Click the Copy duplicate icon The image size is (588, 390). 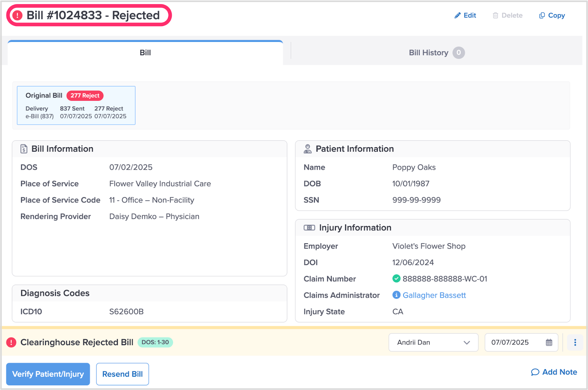pos(542,15)
